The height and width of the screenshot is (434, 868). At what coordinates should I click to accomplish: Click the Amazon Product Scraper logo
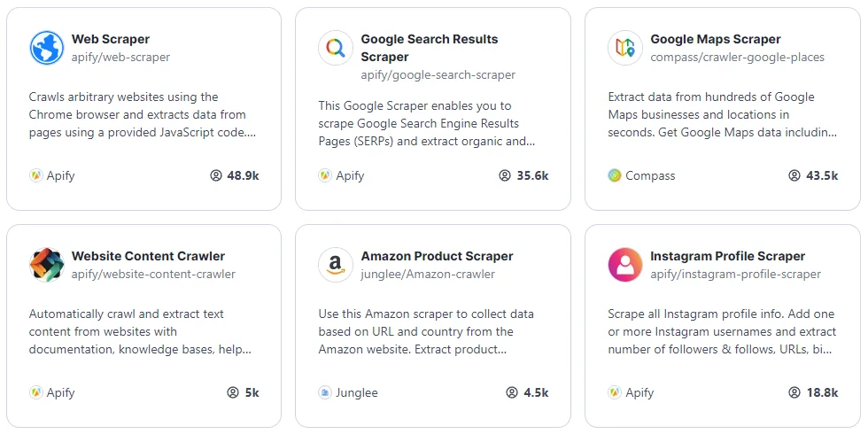click(336, 265)
